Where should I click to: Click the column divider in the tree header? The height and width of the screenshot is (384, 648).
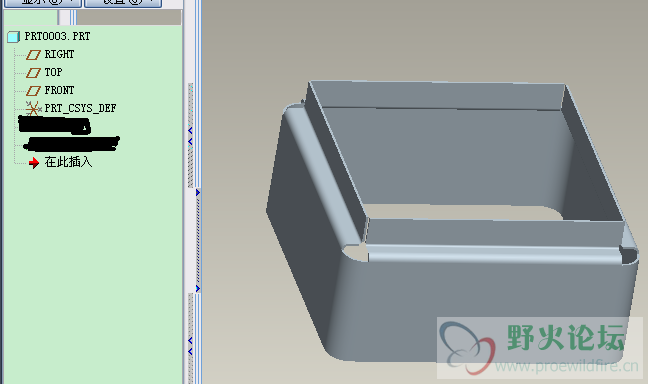pyautogui.click(x=73, y=17)
